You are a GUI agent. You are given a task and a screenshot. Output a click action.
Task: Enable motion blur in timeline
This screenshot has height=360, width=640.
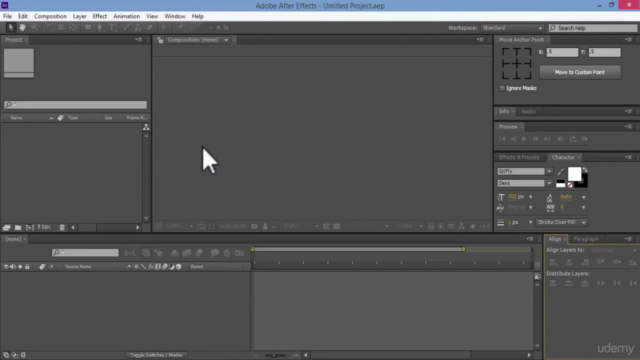[199, 253]
